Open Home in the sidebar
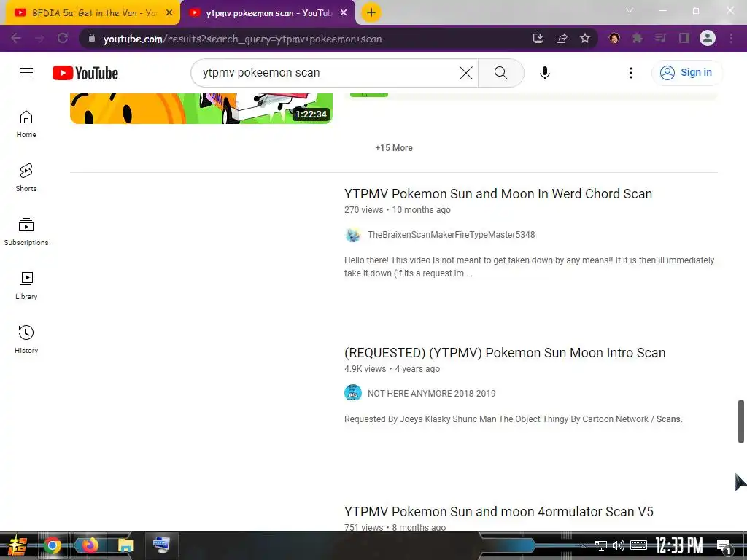This screenshot has height=560, width=747. click(26, 124)
